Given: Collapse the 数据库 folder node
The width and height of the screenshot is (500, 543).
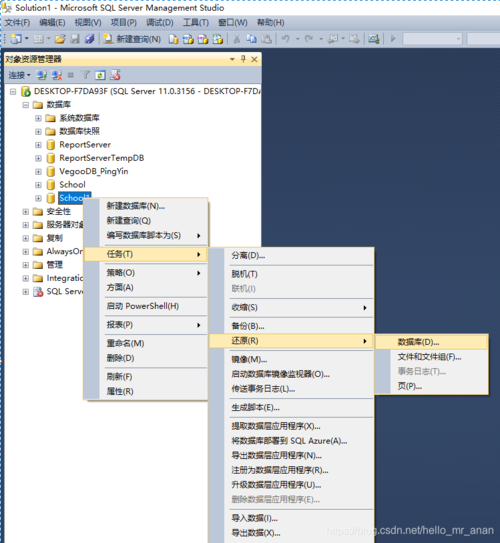Looking at the screenshot, I should [x=26, y=105].
